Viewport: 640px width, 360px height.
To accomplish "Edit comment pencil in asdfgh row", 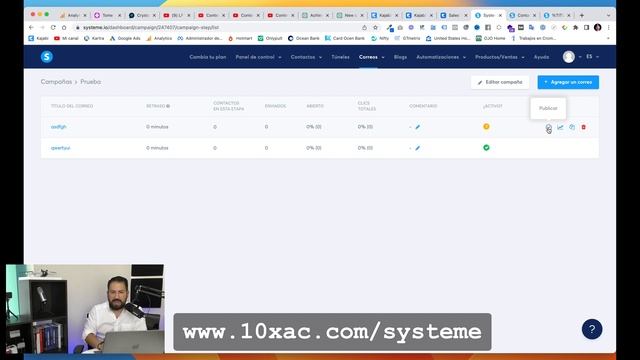I will pyautogui.click(x=418, y=127).
